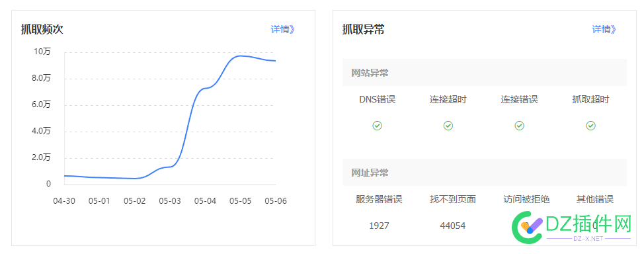Click the 连接错误 green check icon
This screenshot has height=254, width=644.
(x=519, y=126)
